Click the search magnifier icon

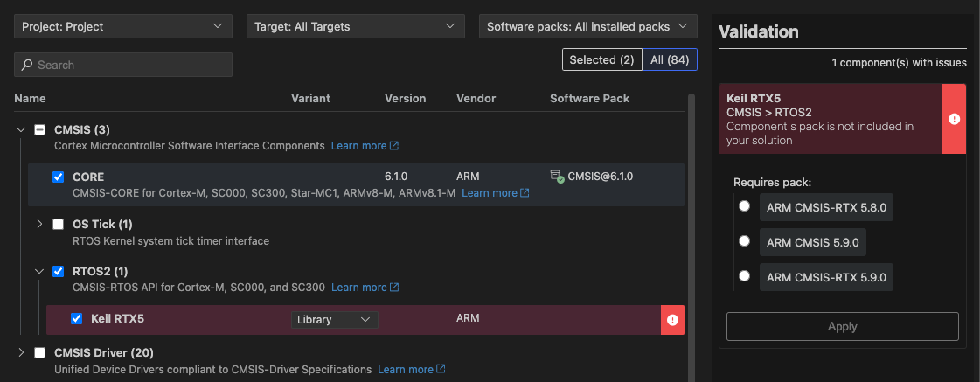(x=27, y=65)
